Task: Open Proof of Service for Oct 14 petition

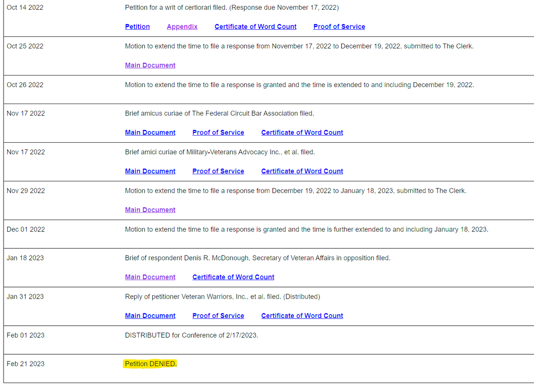Action: pos(339,27)
